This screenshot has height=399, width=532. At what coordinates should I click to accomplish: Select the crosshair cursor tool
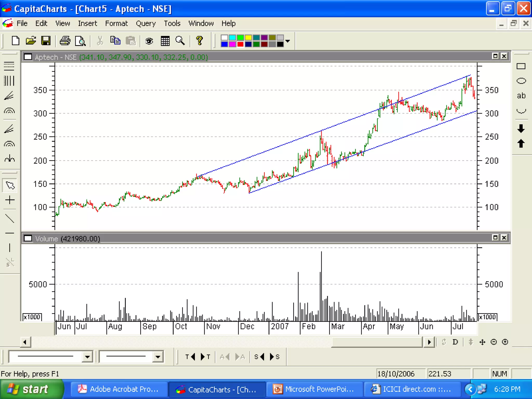(x=10, y=200)
